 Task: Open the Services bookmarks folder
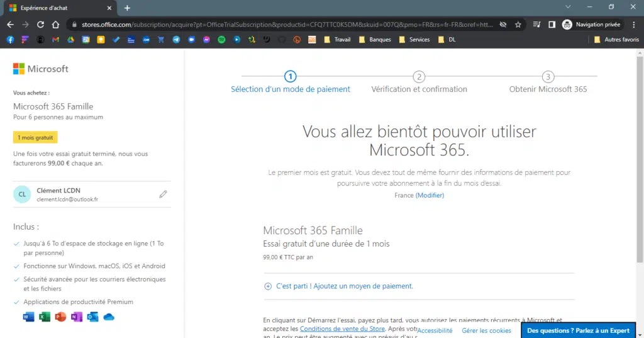point(414,40)
